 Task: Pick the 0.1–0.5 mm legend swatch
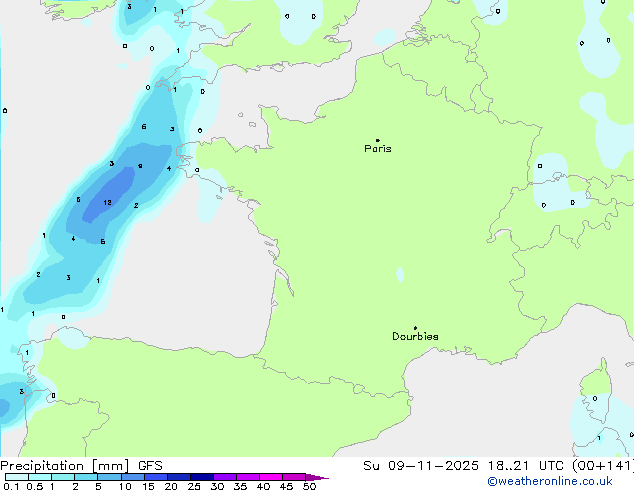pyautogui.click(x=17, y=477)
